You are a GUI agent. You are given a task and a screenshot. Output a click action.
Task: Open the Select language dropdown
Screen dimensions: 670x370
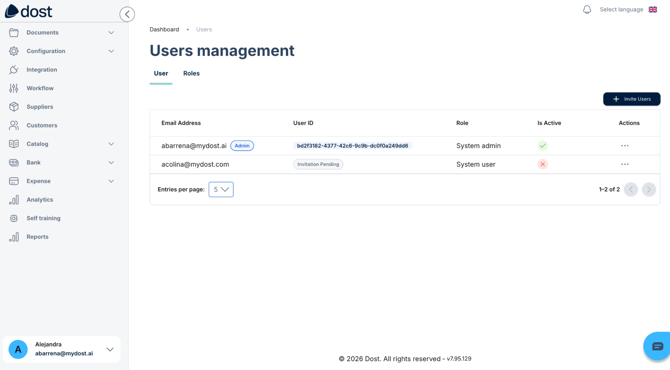(x=621, y=9)
